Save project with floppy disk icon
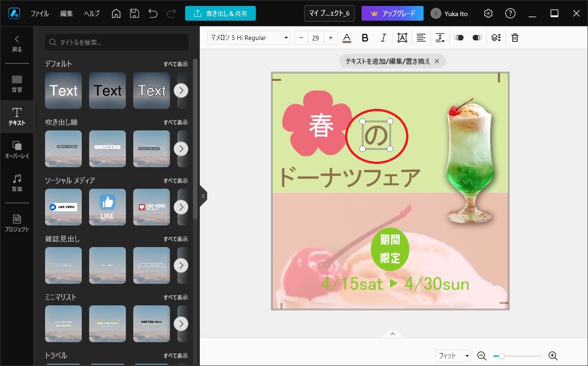The height and width of the screenshot is (366, 588). tap(135, 13)
